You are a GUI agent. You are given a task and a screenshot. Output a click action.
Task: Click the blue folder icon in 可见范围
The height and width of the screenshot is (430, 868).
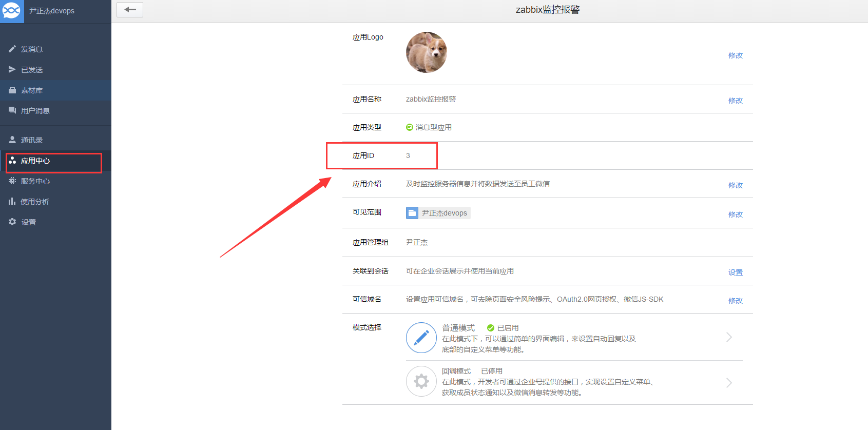tap(412, 213)
